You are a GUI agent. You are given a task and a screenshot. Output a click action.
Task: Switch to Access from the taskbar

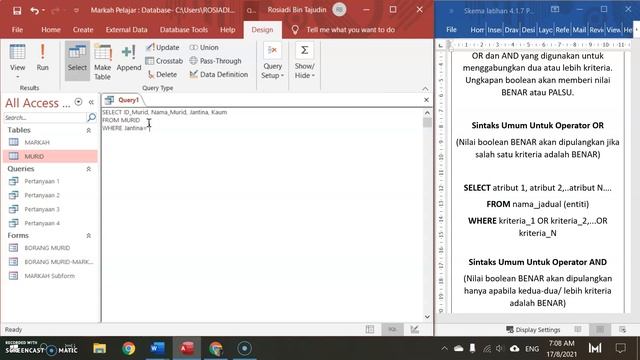pos(187,349)
